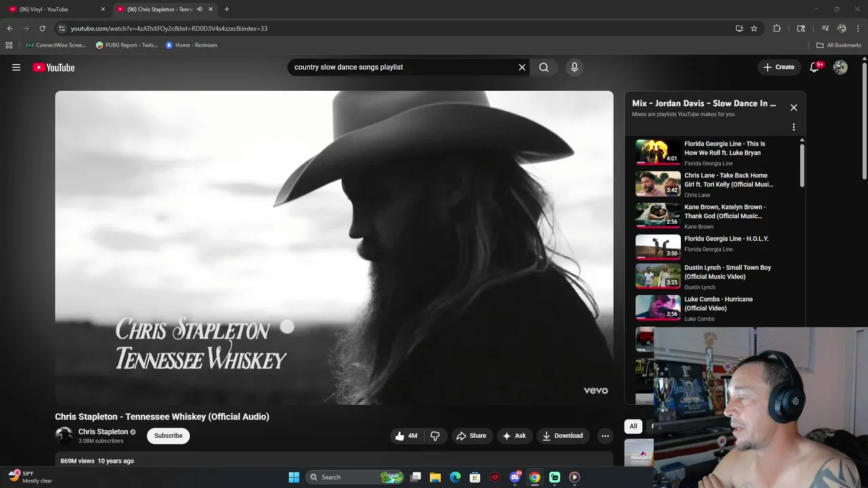Open Chris Stapleton channel name link

pos(103,432)
